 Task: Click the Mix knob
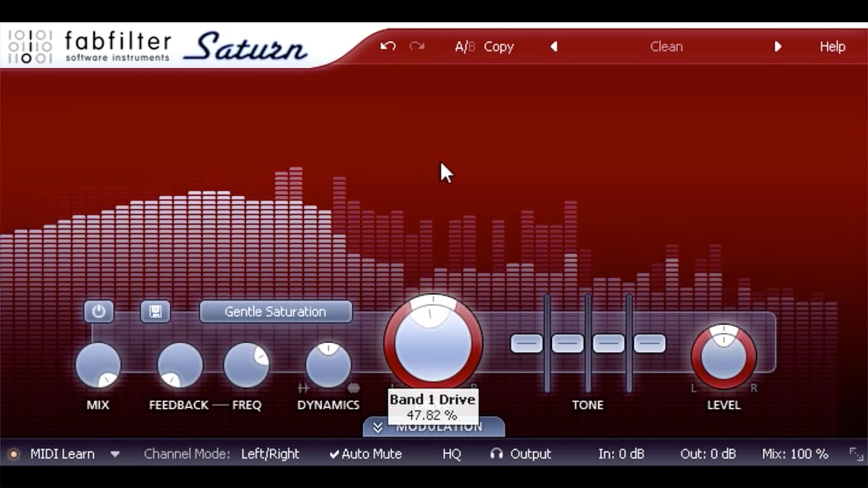pyautogui.click(x=98, y=365)
